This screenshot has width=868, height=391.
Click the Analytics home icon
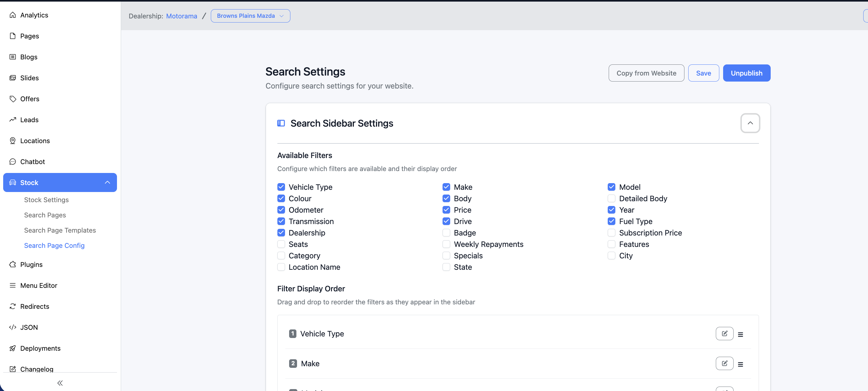[x=12, y=15]
